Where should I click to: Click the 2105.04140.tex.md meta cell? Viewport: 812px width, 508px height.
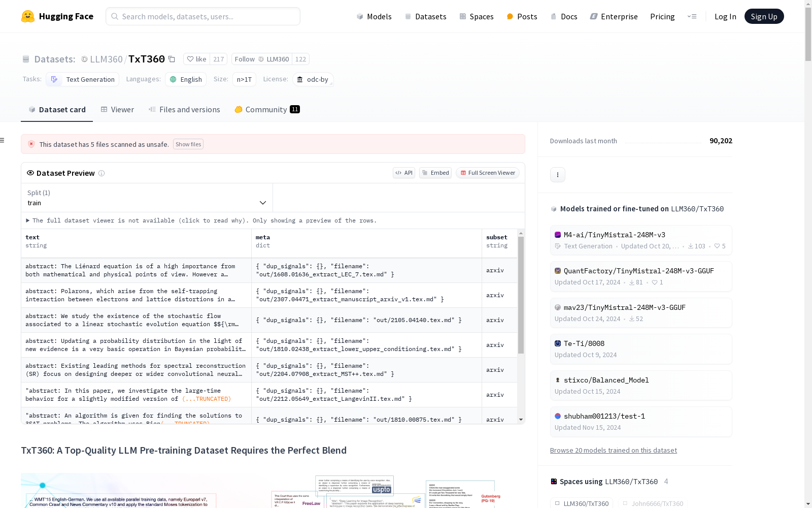tap(366, 320)
